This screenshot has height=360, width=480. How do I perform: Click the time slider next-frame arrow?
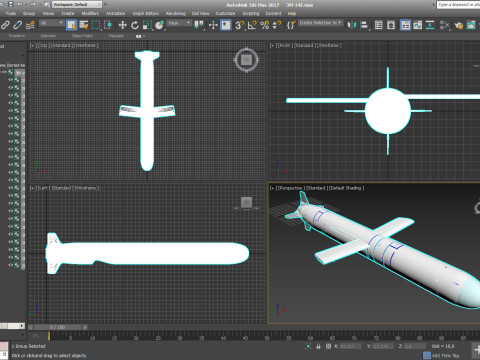coord(85,327)
